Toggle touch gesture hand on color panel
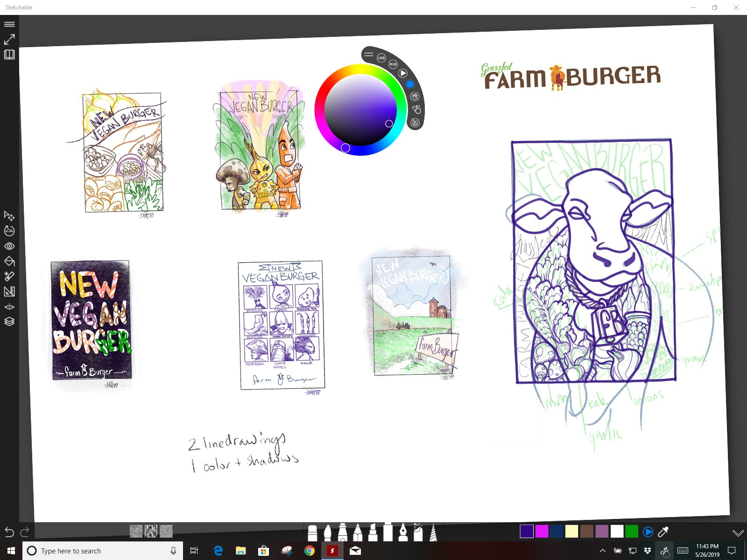This screenshot has height=560, width=747. click(416, 110)
